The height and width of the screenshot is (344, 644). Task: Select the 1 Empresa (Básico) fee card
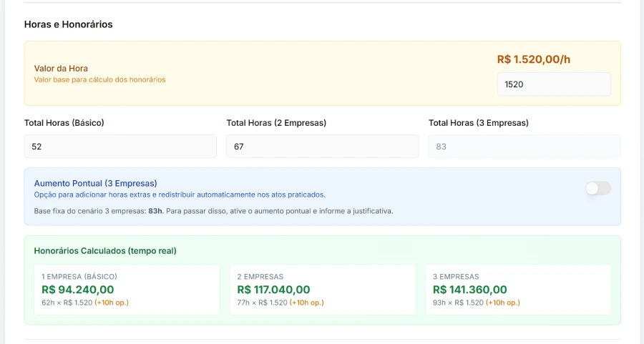point(127,290)
